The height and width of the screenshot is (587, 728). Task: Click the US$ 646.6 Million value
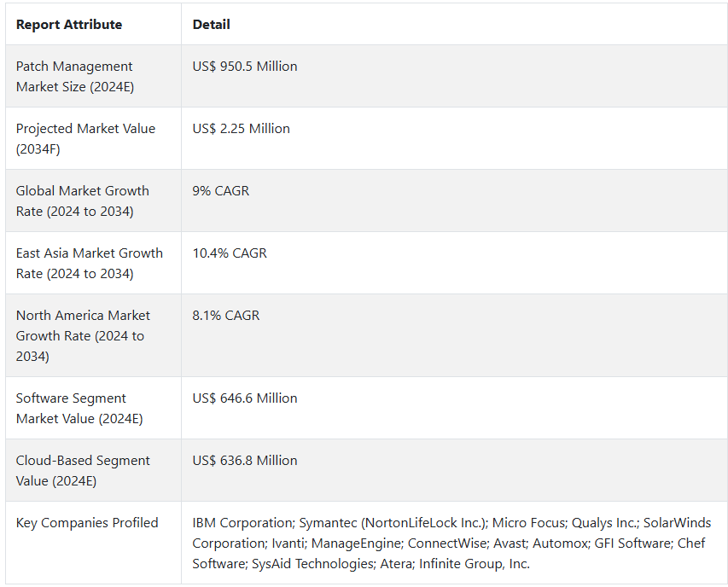coord(245,398)
